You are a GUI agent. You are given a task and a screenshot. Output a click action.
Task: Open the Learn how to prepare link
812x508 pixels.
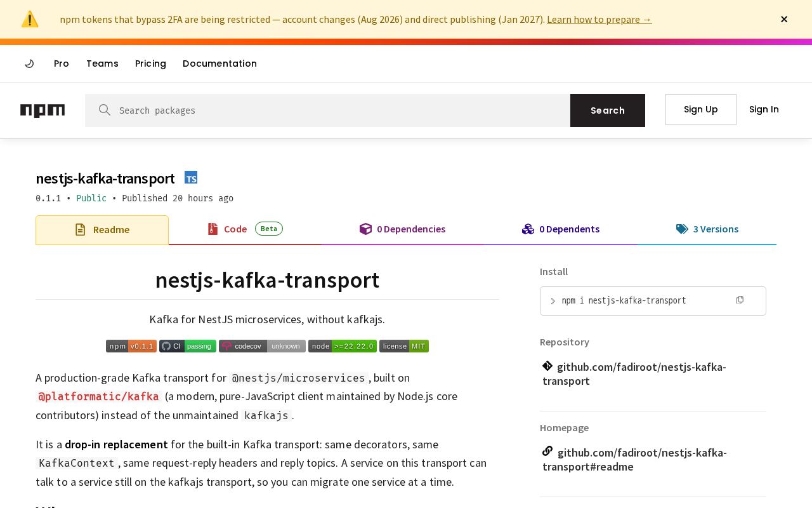pos(599,19)
